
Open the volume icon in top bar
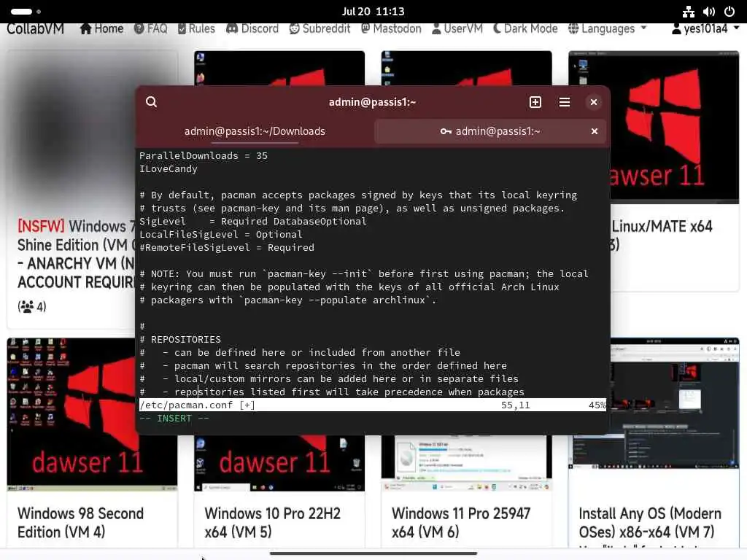(709, 12)
